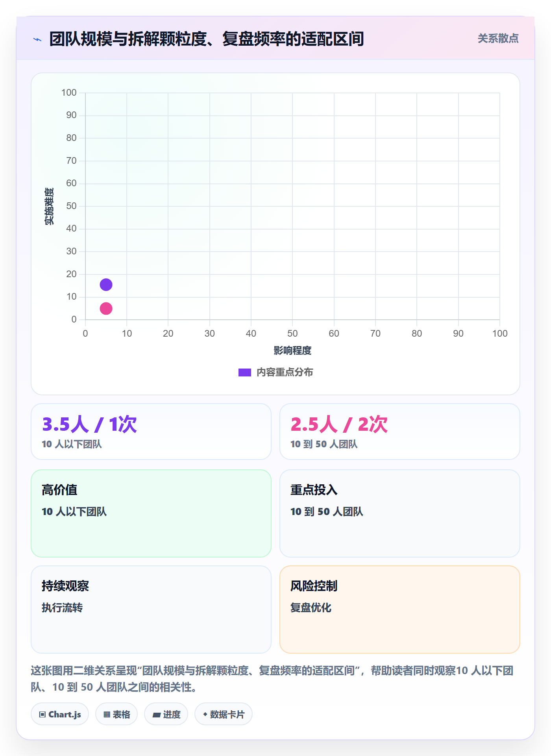The image size is (551, 756).
Task: Click the 数据卡片 tag chip
Action: [x=224, y=714]
